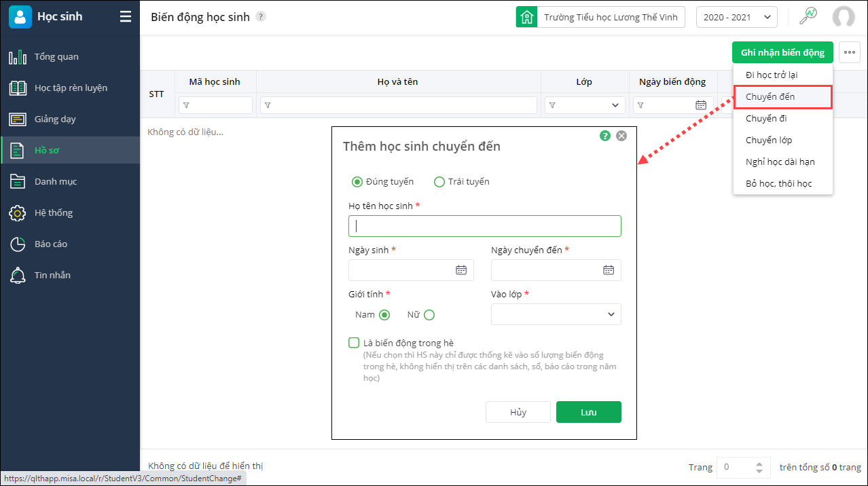The width and height of the screenshot is (868, 486).
Task: Open the three-dot more options button
Action: [x=850, y=52]
